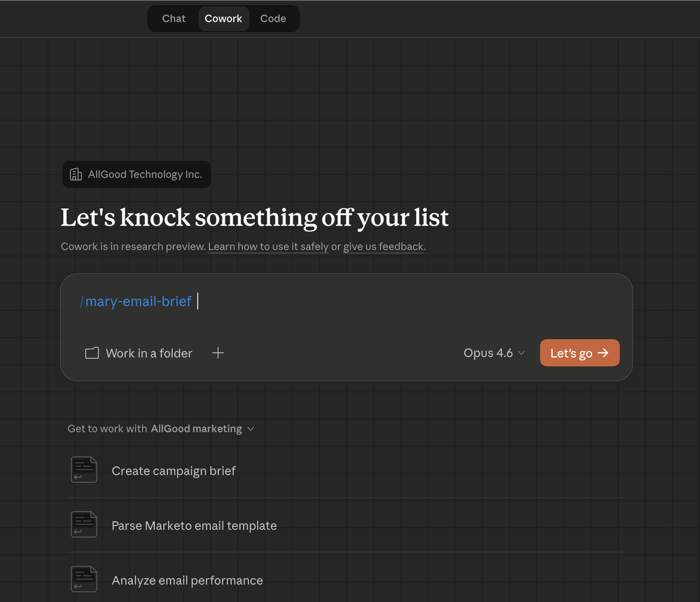Click the Analyze email performance document icon
This screenshot has width=700, height=602.
tap(84, 579)
